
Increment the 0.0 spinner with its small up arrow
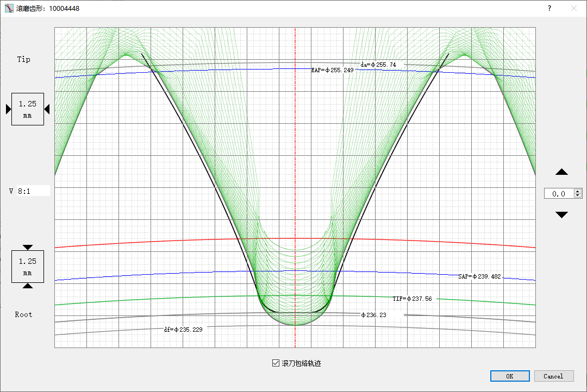tap(578, 191)
